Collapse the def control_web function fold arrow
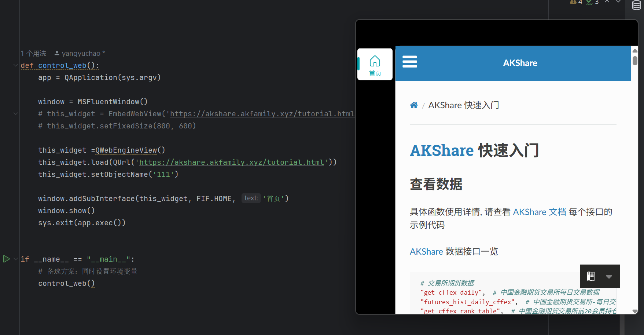 16,65
